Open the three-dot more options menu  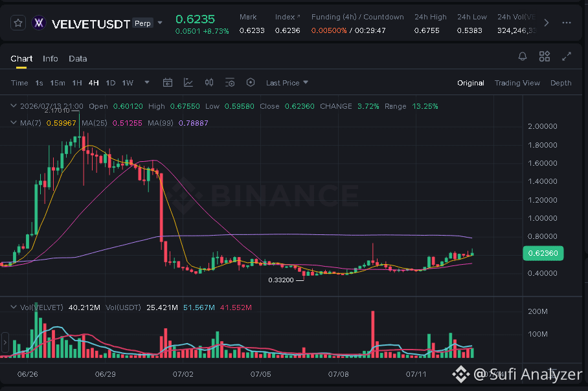click(567, 23)
